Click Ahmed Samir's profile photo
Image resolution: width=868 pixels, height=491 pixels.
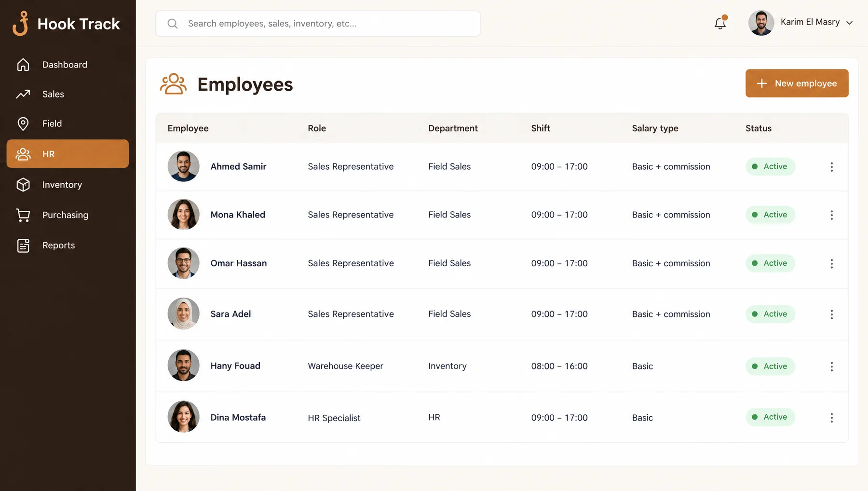[183, 166]
